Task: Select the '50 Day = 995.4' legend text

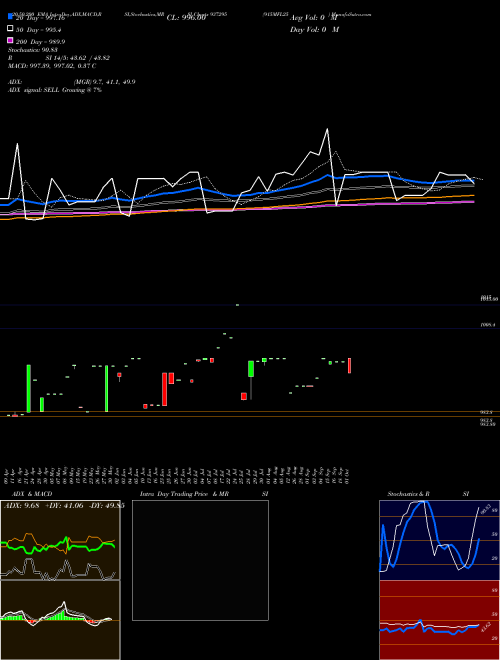Action: click(38, 30)
